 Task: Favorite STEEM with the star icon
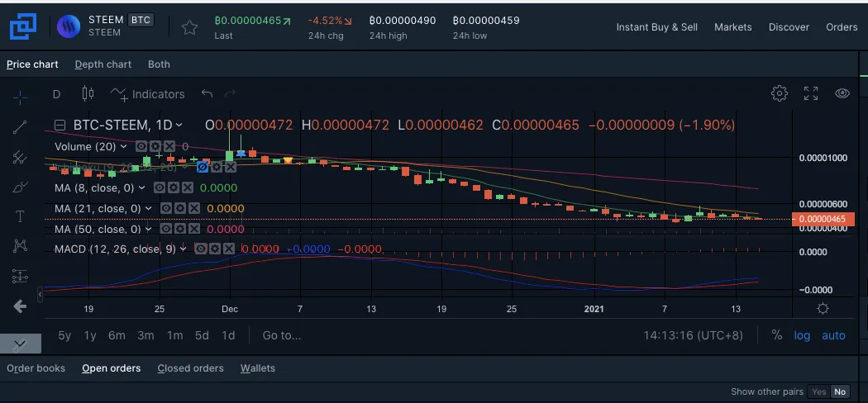pyautogui.click(x=190, y=27)
